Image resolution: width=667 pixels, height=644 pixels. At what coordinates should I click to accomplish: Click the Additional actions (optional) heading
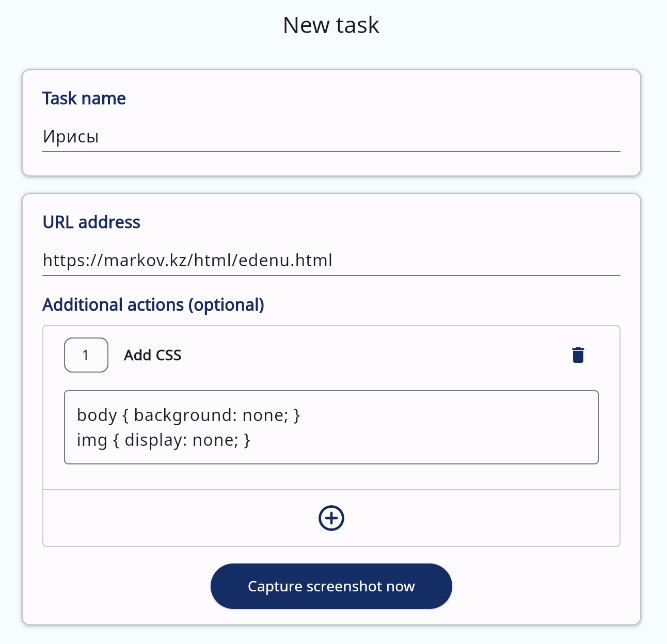click(x=153, y=305)
